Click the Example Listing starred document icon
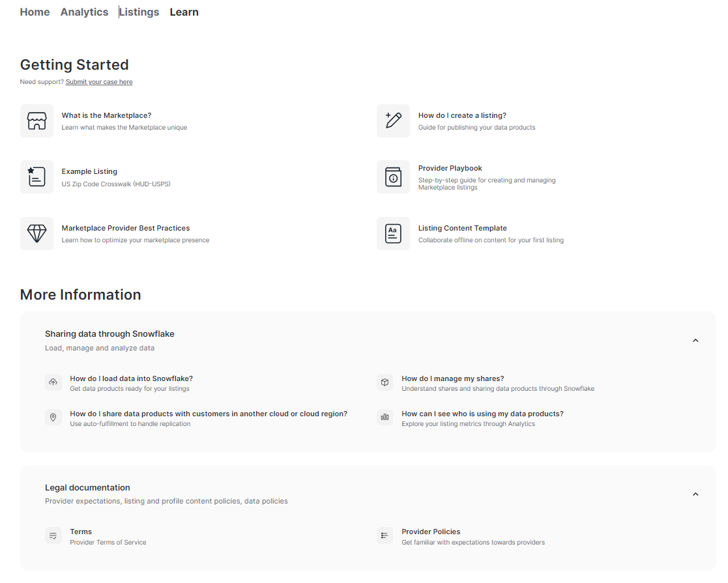The image size is (728, 583). [36, 177]
